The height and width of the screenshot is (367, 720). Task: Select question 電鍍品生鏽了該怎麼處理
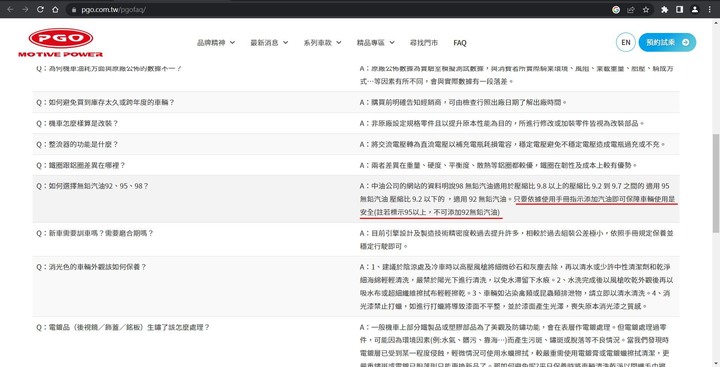click(123, 327)
